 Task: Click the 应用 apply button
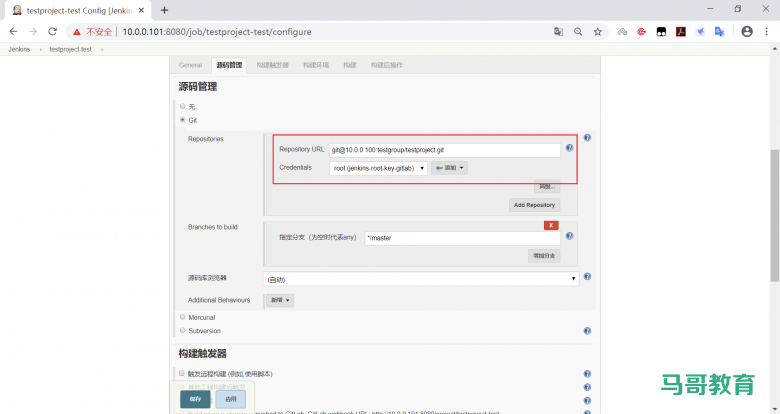231,399
